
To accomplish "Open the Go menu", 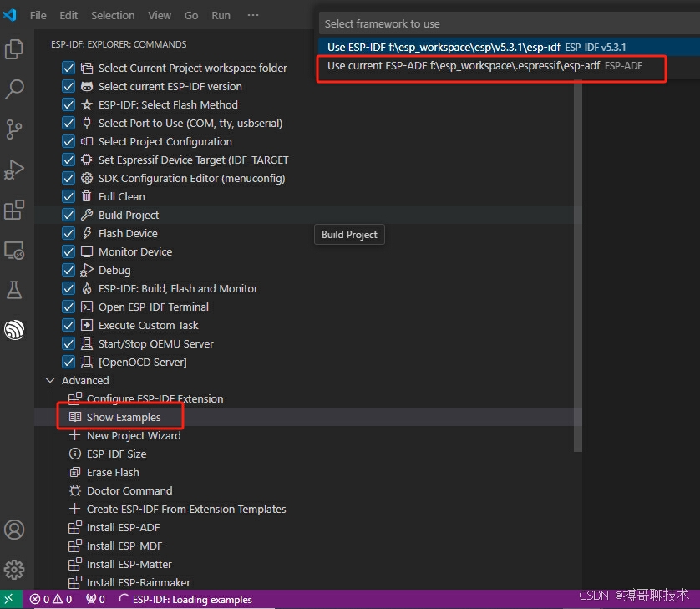I will (x=191, y=15).
